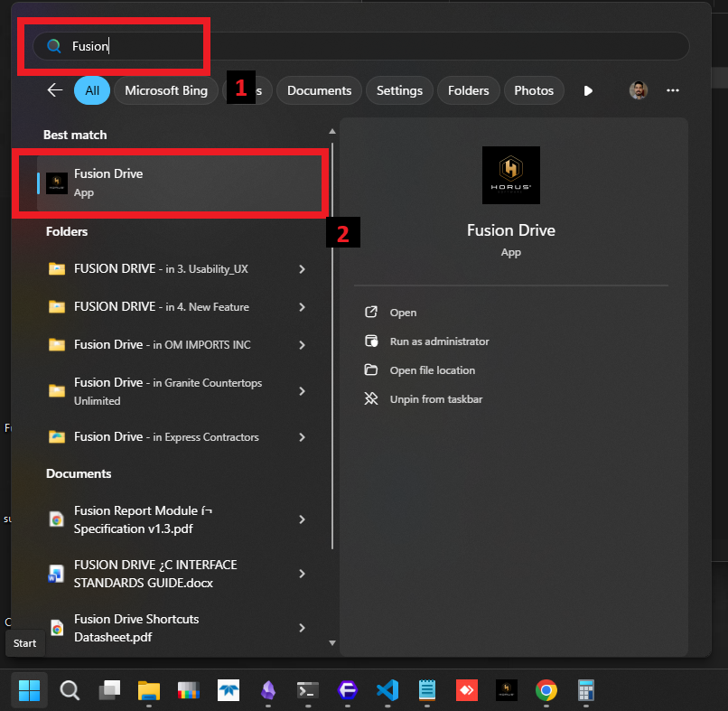The image size is (728, 711).
Task: Open Fusion Drive folder in OM IMPORTS INC
Action: point(162,344)
